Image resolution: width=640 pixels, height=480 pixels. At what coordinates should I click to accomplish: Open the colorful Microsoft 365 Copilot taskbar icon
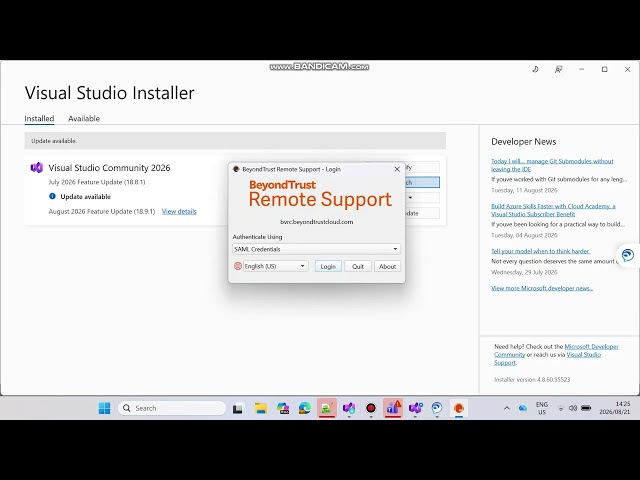tap(282, 408)
